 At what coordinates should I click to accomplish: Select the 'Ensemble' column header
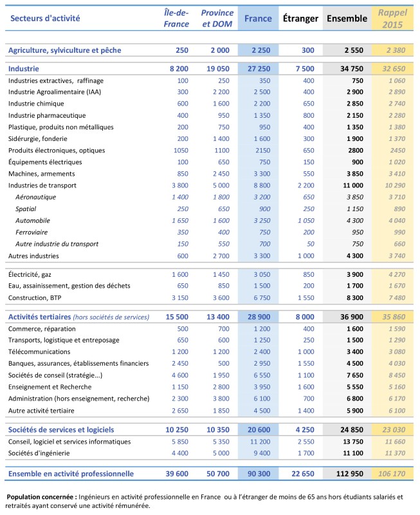347,19
